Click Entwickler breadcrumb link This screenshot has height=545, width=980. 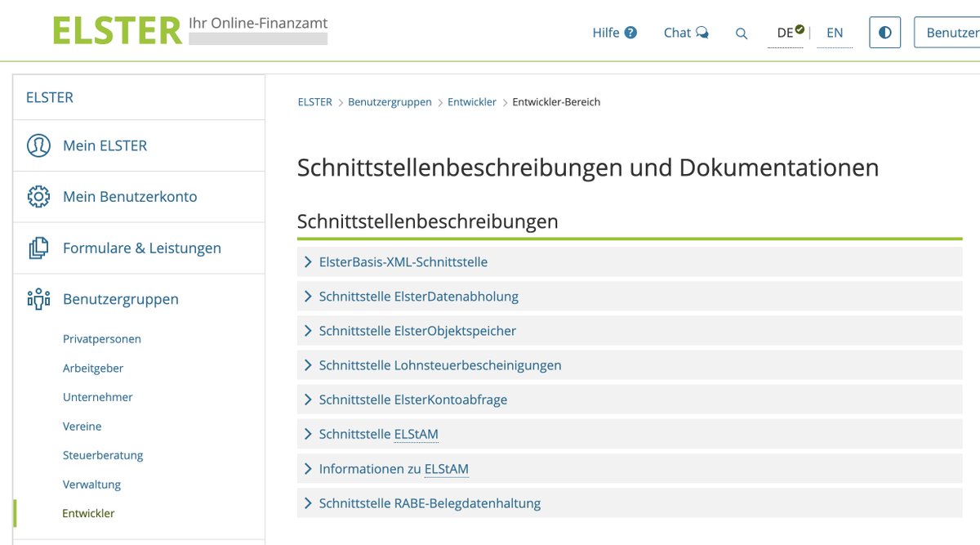click(472, 102)
